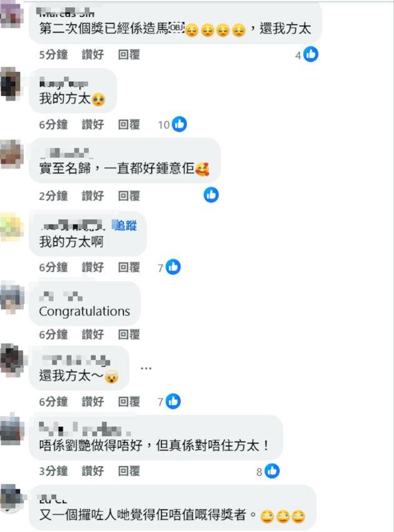Open avatar of 實至名歸 commenter
Viewport: 394px width, 532px height.
[13, 155]
